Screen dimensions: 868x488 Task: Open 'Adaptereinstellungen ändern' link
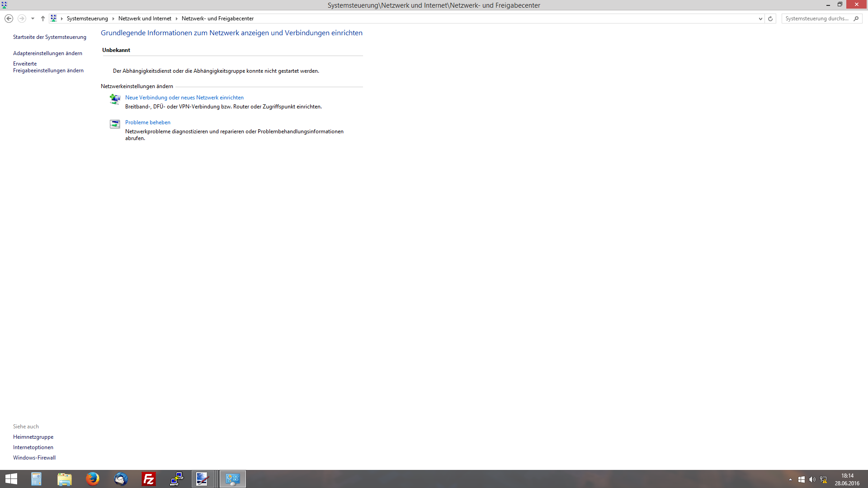click(x=47, y=53)
